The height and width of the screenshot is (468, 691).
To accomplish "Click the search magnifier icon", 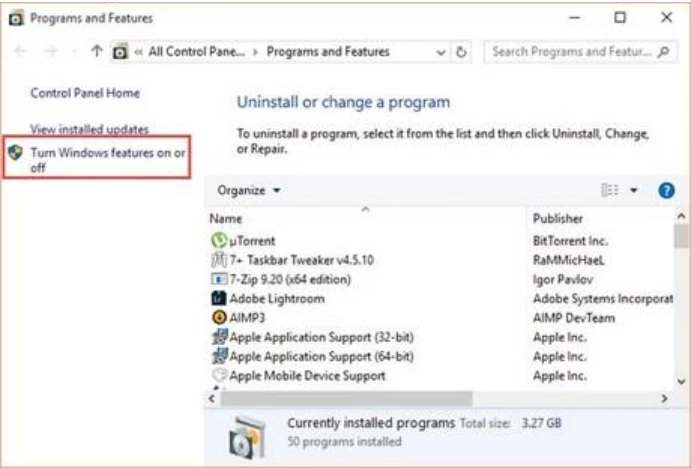I will coord(663,52).
